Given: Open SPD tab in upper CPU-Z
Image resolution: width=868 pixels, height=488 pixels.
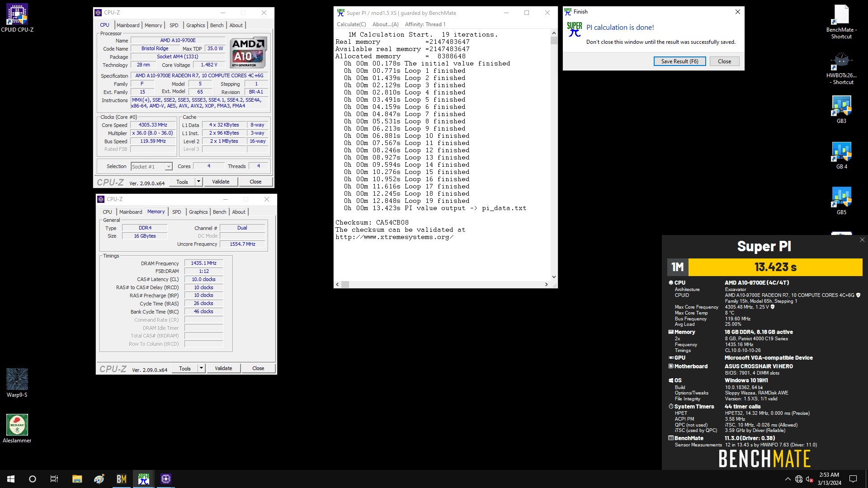Looking at the screenshot, I should pyautogui.click(x=174, y=25).
